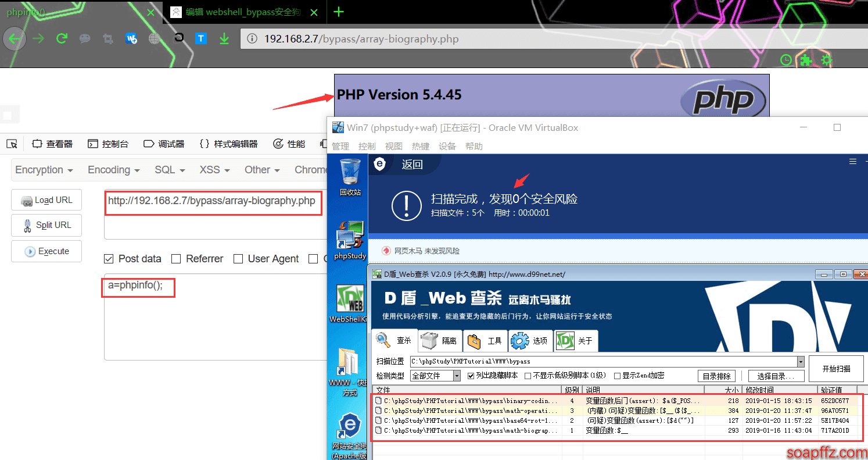This screenshot has width=868, height=460.
Task: Click the Execute button
Action: [46, 251]
